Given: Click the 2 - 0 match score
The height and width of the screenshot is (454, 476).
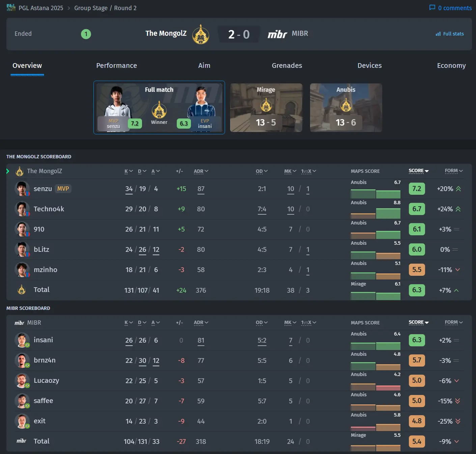Looking at the screenshot, I should (239, 34).
